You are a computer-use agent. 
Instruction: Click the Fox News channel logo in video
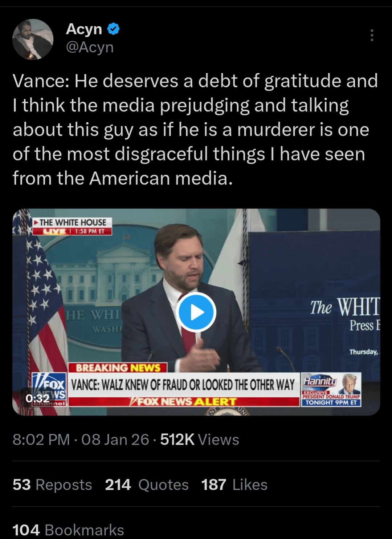coord(49,389)
